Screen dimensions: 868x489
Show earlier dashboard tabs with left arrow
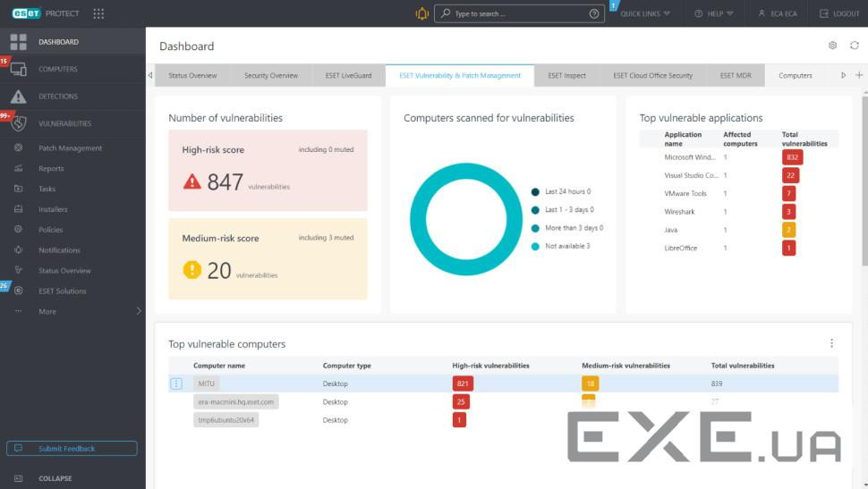150,75
